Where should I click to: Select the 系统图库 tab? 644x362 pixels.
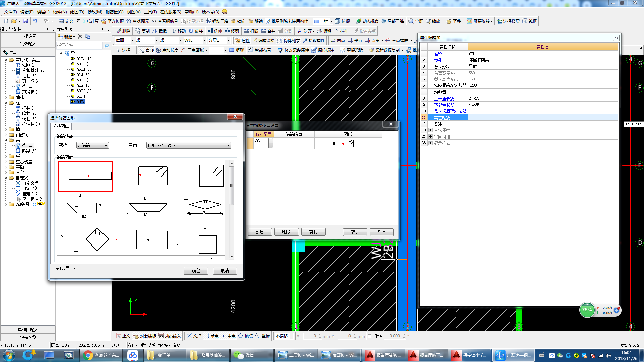pyautogui.click(x=61, y=126)
